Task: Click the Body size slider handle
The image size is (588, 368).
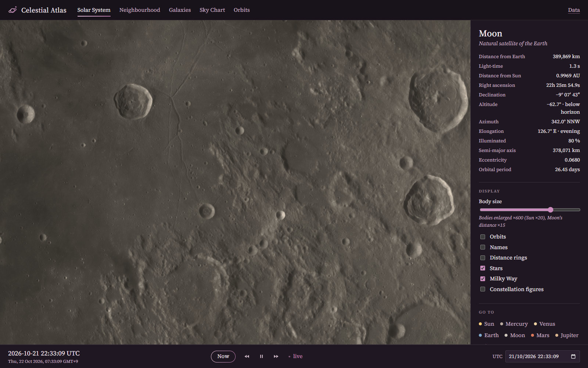Action: 550,210
